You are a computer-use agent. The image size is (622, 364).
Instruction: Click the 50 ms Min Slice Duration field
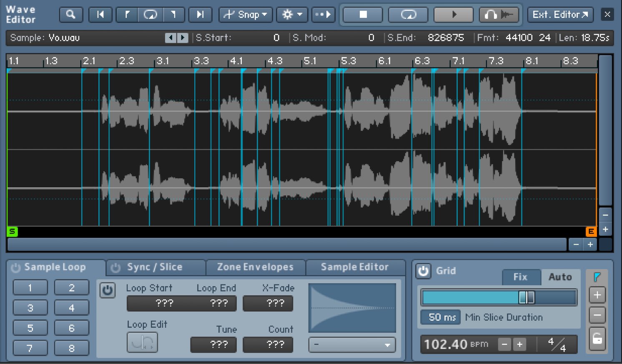click(x=441, y=317)
